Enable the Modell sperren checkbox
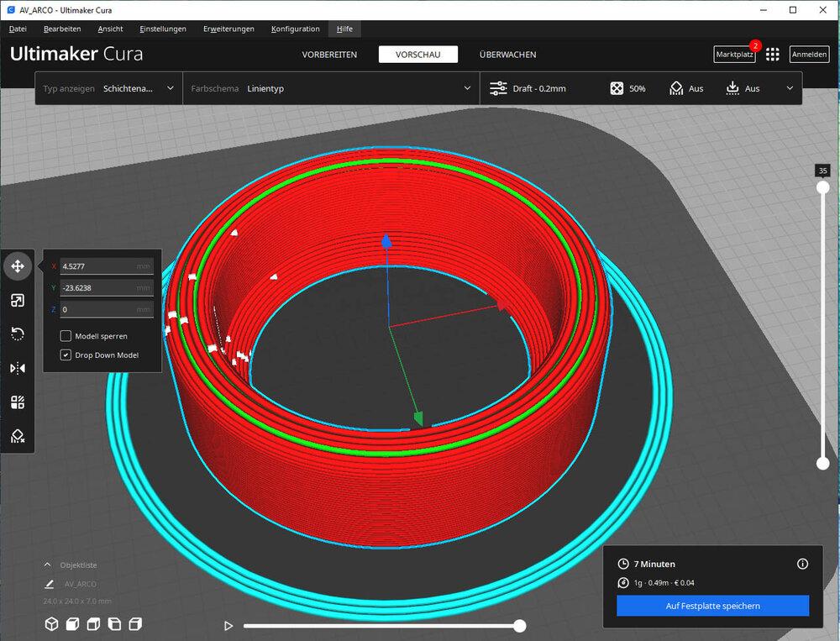This screenshot has width=840, height=641. [x=66, y=336]
